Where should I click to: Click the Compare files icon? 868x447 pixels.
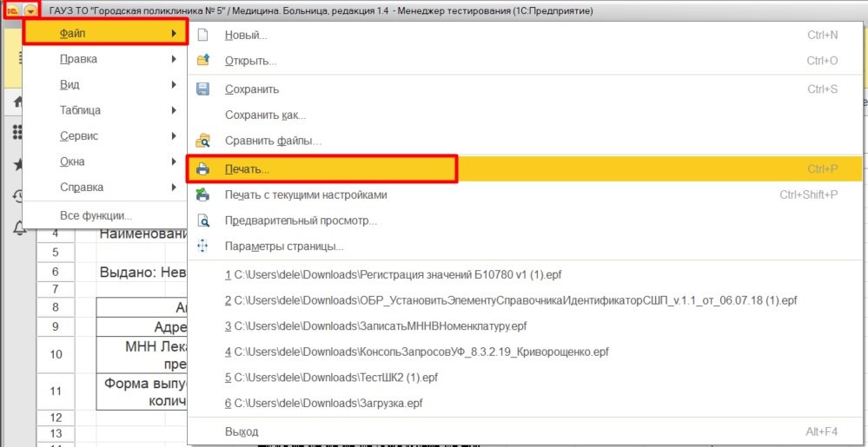(203, 140)
